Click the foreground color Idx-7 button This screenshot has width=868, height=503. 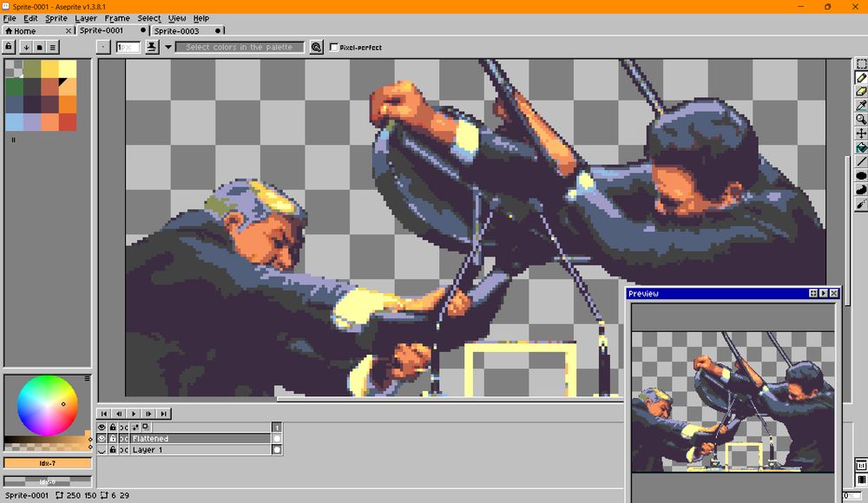(x=48, y=462)
